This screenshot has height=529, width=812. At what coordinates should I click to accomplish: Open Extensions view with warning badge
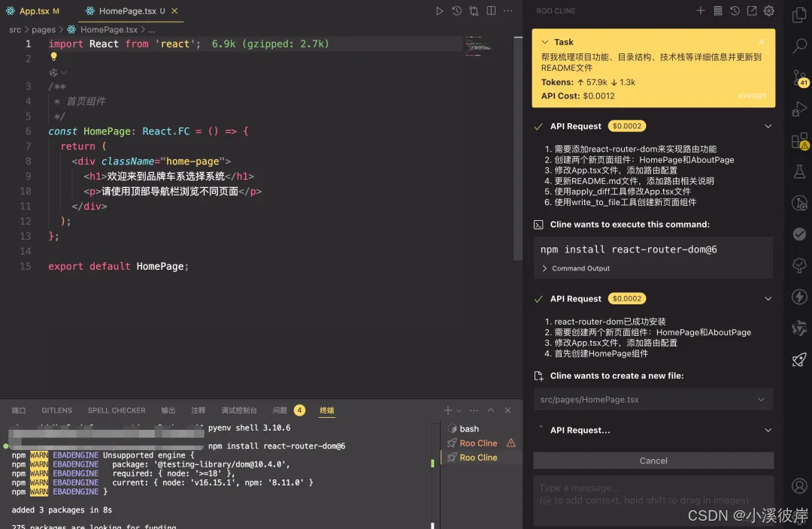click(799, 141)
